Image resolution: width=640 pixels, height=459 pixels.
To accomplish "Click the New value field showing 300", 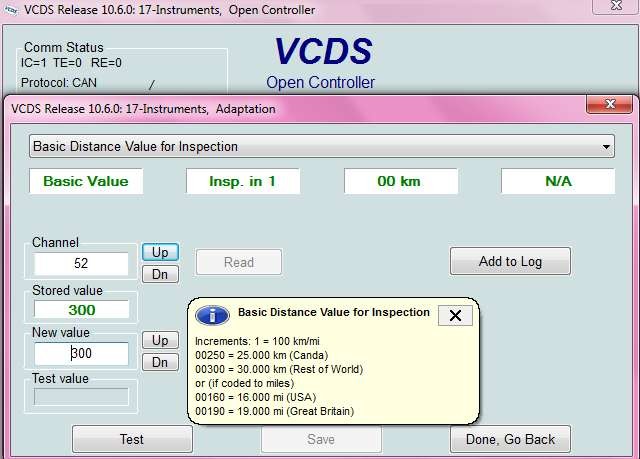I will click(81, 353).
